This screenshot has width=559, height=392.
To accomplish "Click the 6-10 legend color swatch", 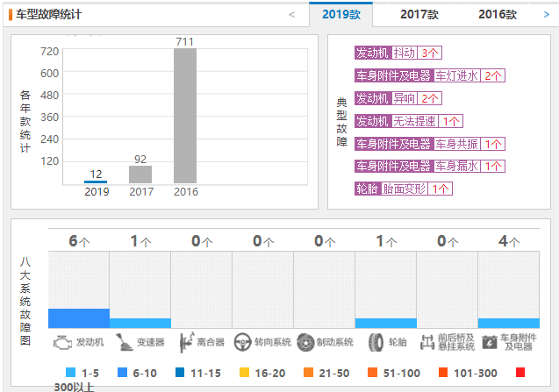I will coord(122,373).
